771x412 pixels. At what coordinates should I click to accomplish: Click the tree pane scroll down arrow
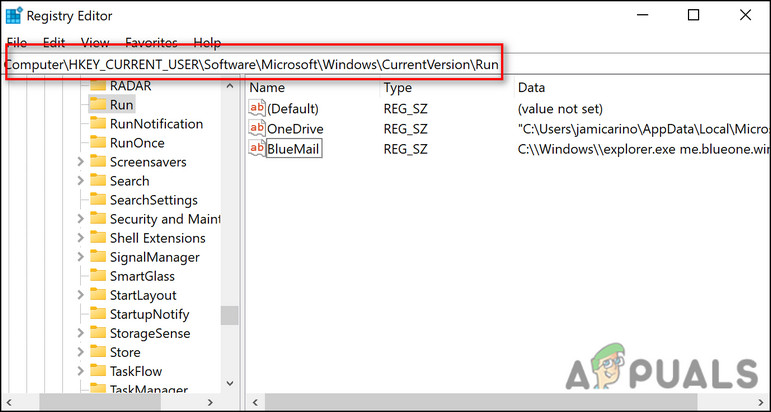[230, 383]
